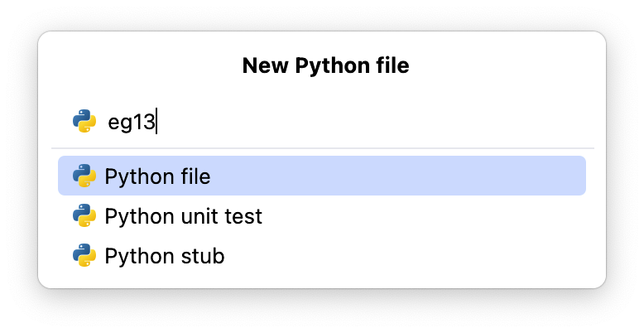Click the Python unit test icon
Screen dimensions: 644x333
84,216
